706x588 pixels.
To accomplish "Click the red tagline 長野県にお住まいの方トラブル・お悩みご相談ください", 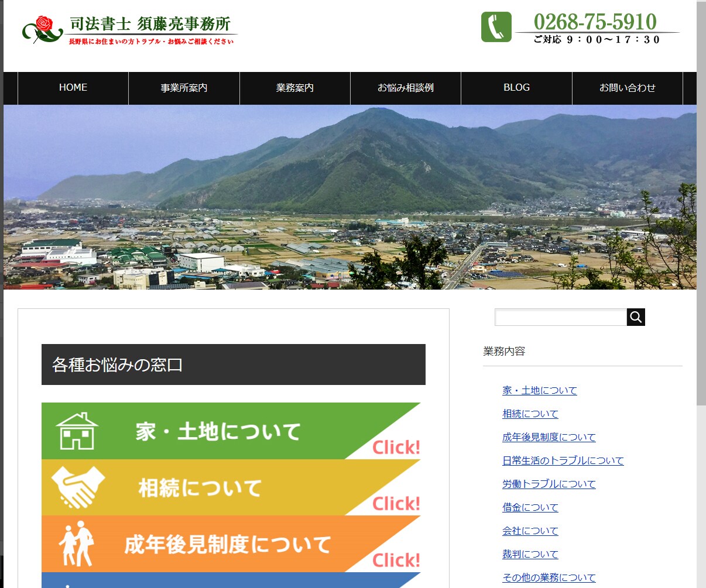I will coord(151,42).
